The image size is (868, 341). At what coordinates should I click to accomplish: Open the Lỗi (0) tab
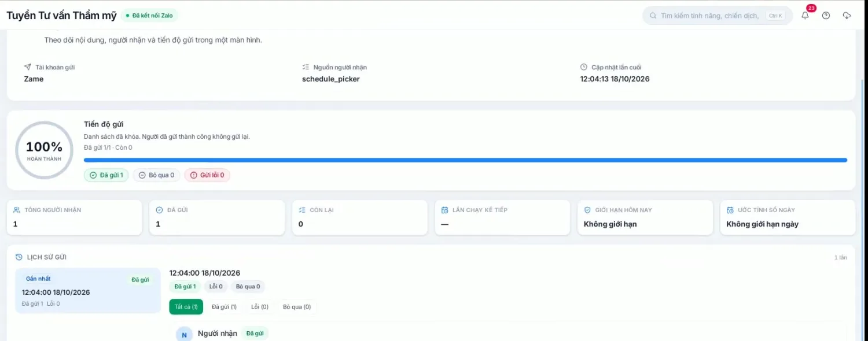[260, 307]
